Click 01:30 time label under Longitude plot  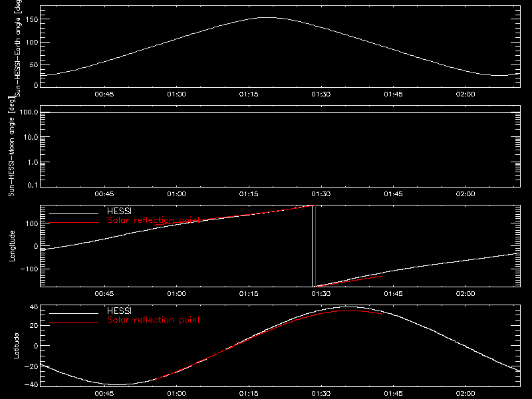321,293
